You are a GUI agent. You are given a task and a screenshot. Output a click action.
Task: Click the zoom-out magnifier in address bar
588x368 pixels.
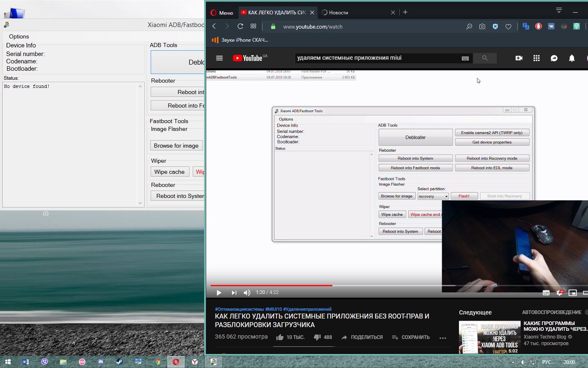pyautogui.click(x=469, y=27)
